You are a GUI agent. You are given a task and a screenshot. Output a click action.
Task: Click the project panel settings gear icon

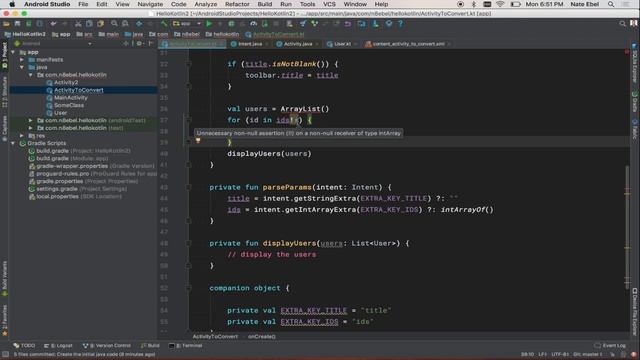pyautogui.click(x=139, y=43)
